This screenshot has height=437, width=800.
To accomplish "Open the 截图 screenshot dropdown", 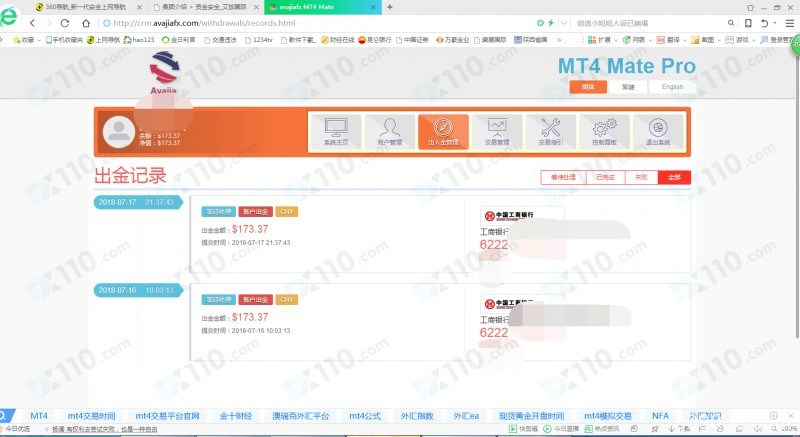I will (x=705, y=40).
